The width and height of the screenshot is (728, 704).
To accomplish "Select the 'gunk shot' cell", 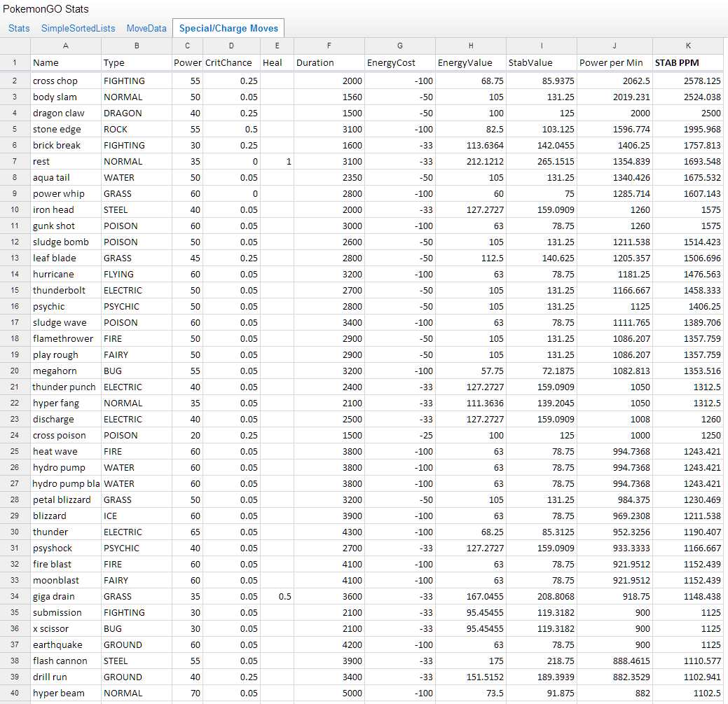I will (x=65, y=226).
